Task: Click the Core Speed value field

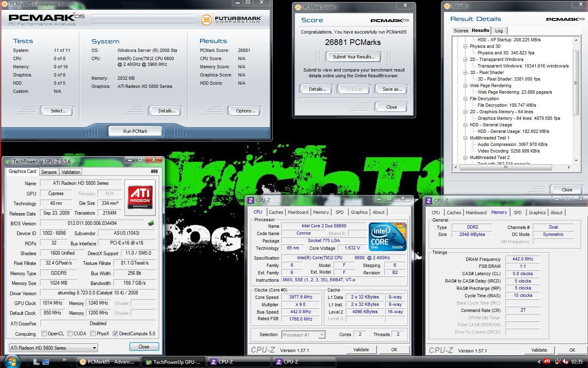Action: [301, 297]
